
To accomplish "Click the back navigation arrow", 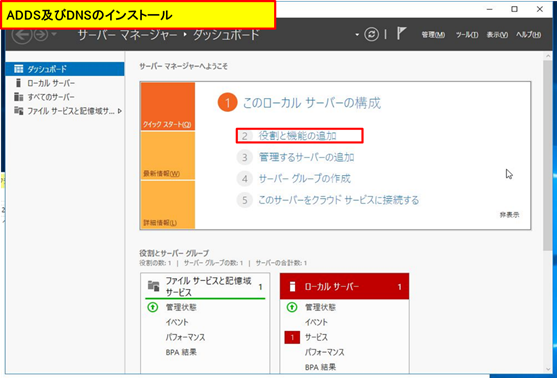I will pyautogui.click(x=22, y=35).
